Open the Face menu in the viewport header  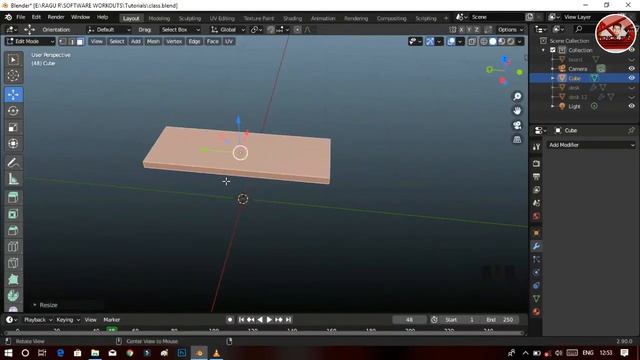(212, 41)
